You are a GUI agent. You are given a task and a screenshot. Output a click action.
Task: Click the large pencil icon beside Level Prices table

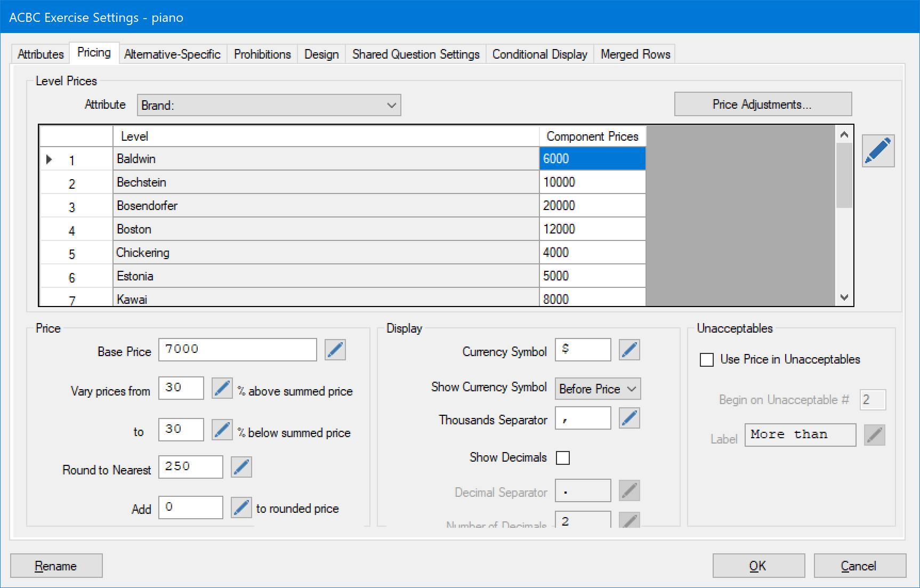coord(878,151)
